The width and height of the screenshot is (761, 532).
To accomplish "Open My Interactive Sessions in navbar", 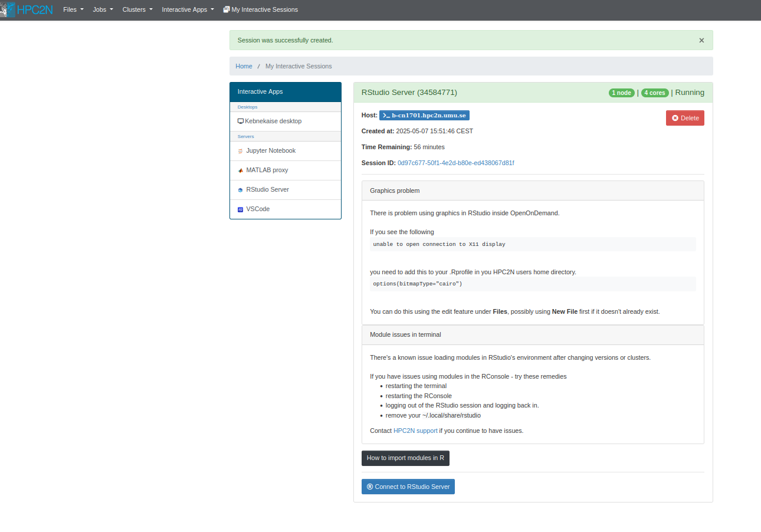I will tap(260, 9).
